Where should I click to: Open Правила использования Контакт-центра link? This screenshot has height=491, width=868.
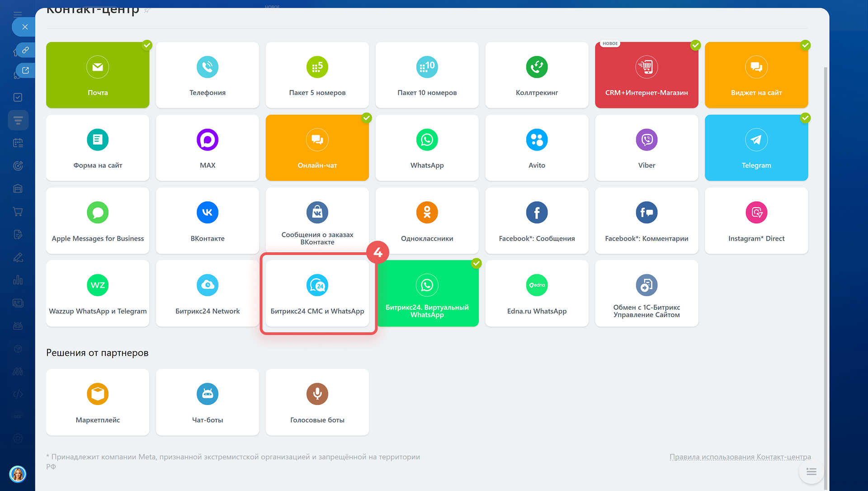pyautogui.click(x=740, y=457)
